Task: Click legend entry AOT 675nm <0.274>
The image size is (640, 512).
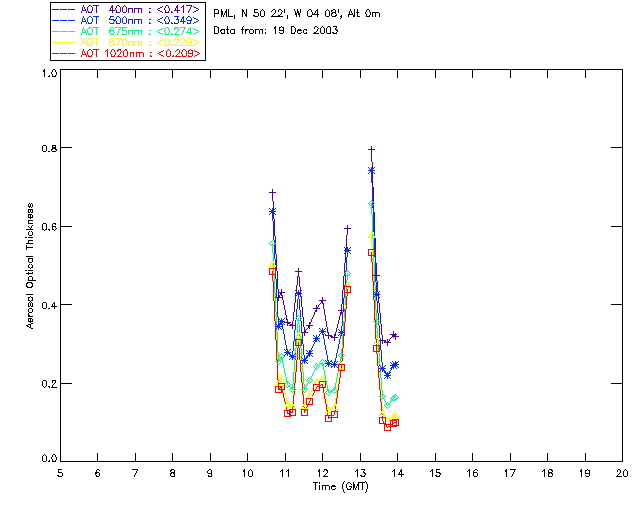Action: coord(140,31)
